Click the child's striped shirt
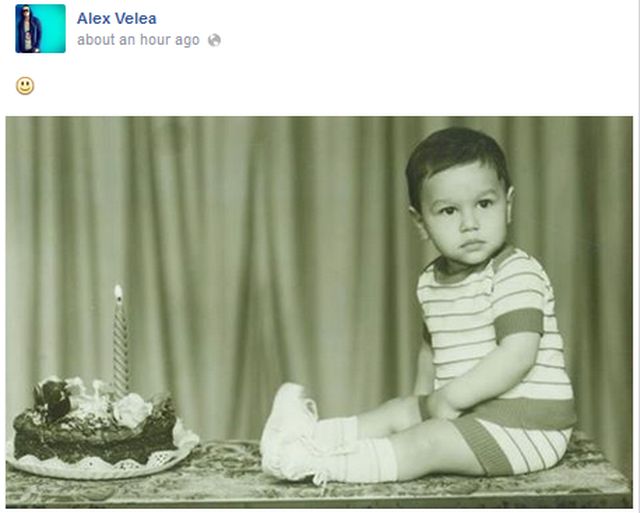 pyautogui.click(x=496, y=326)
